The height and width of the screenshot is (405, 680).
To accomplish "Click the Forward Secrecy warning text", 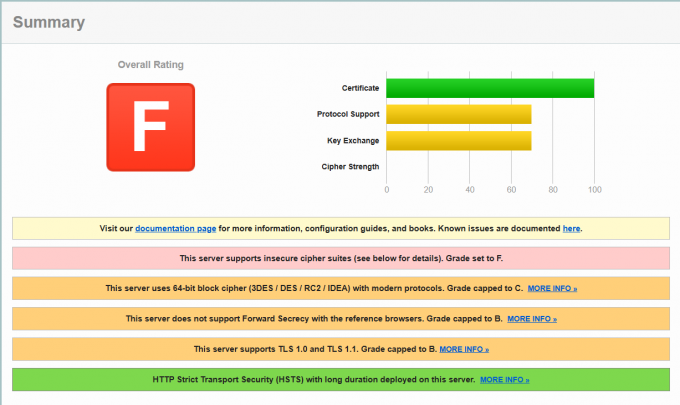I will (314, 319).
